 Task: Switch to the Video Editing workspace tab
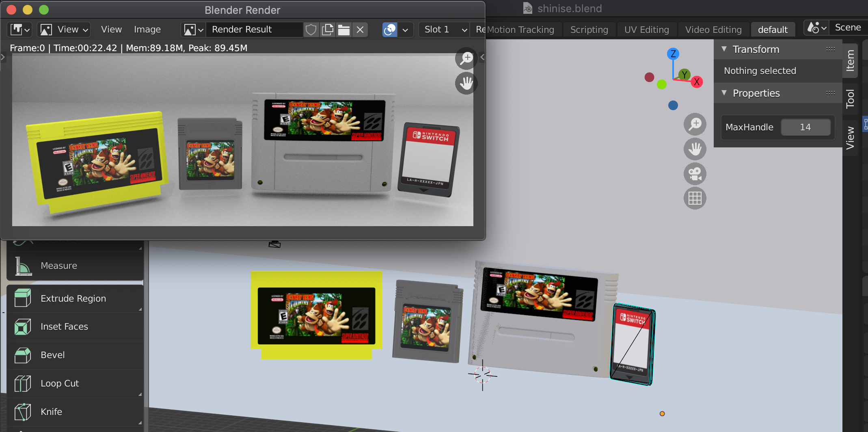pyautogui.click(x=713, y=30)
